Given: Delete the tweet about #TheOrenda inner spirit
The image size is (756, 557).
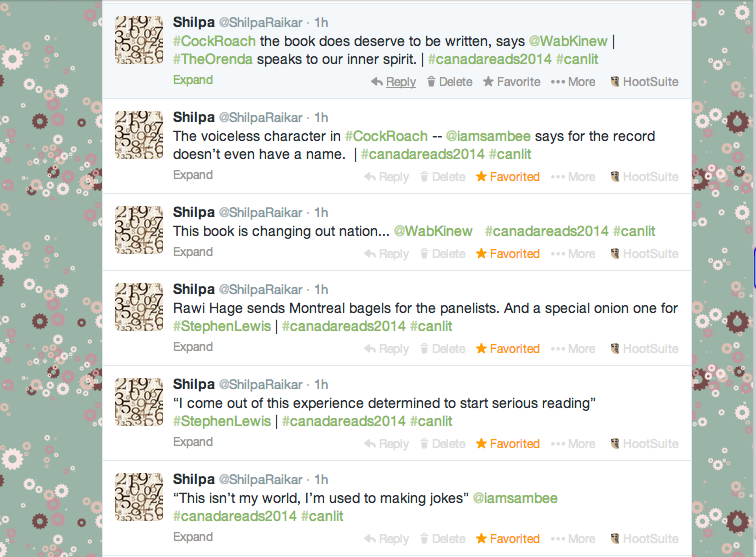Looking at the screenshot, I should pos(450,82).
